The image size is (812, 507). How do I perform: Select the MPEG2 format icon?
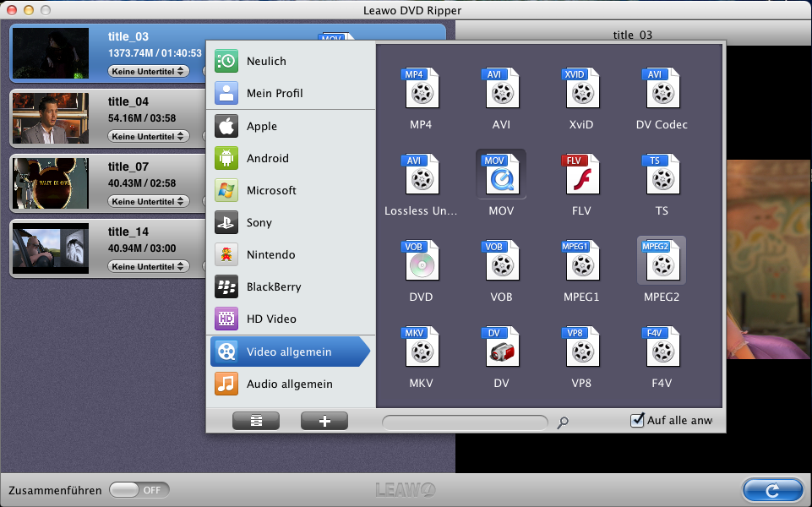click(x=661, y=260)
